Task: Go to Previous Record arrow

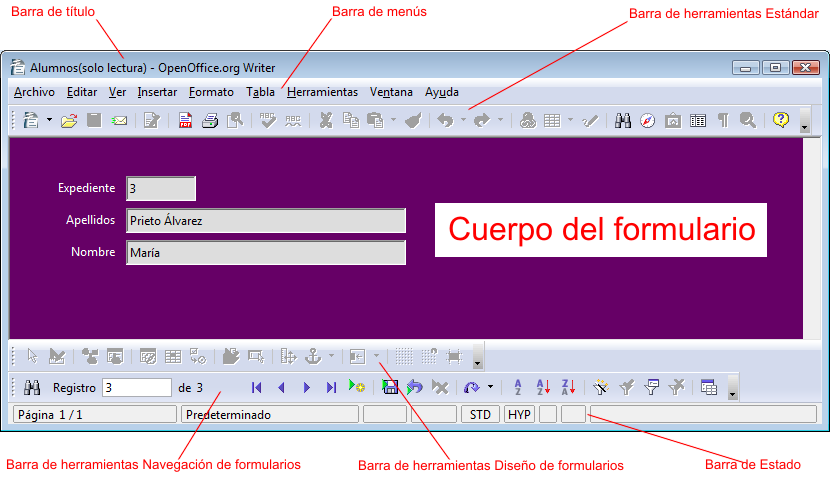Action: point(282,388)
